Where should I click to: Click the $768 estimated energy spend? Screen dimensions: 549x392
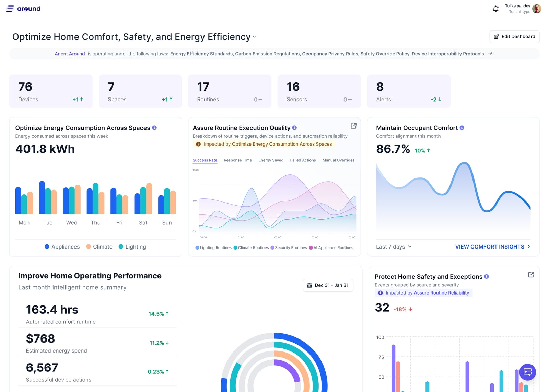40,338
